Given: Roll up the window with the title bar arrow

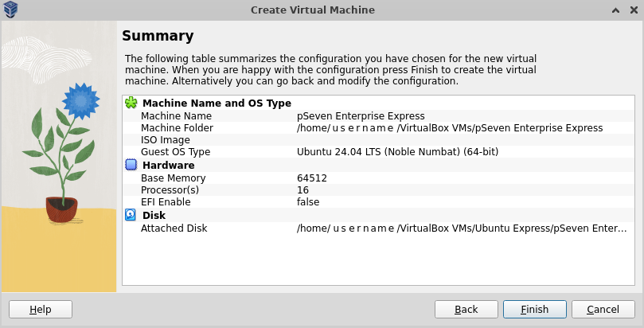Looking at the screenshot, I should pos(615,10).
